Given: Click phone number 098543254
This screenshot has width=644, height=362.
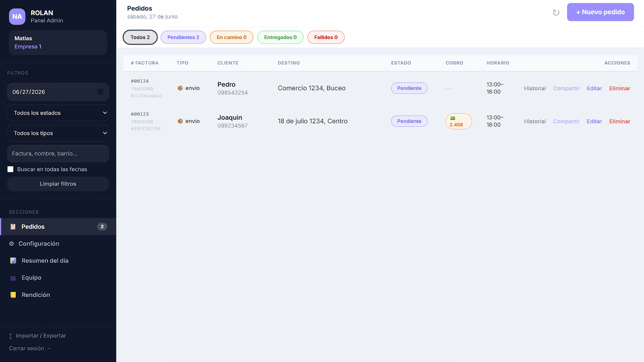Looking at the screenshot, I should 232,93.
